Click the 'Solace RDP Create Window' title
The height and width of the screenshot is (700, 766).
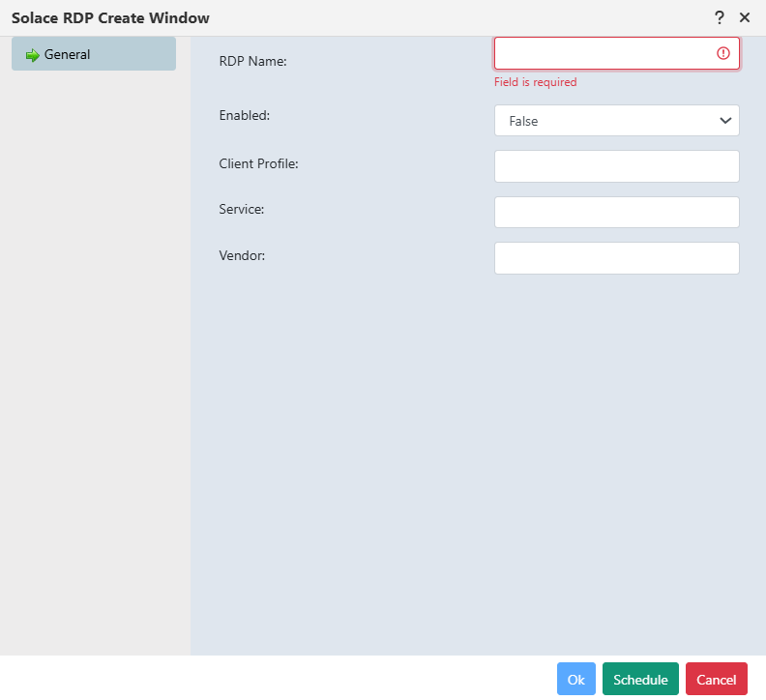[110, 18]
